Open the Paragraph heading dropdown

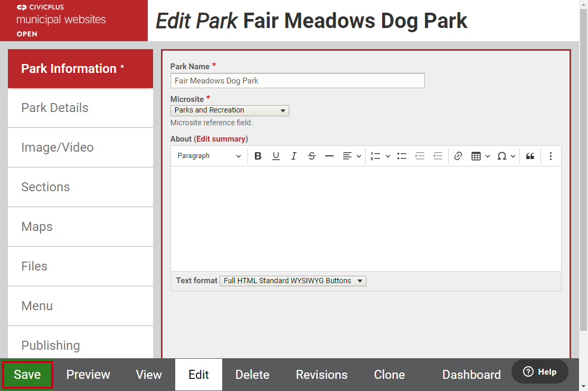point(209,156)
